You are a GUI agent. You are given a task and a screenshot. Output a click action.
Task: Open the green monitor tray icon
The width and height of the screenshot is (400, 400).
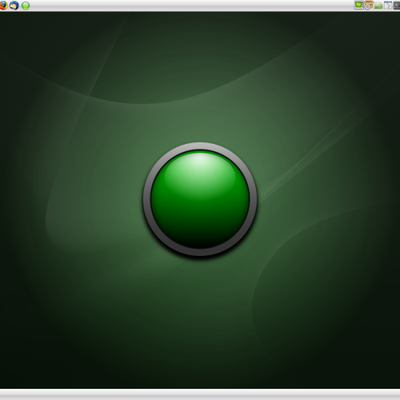click(x=359, y=5)
